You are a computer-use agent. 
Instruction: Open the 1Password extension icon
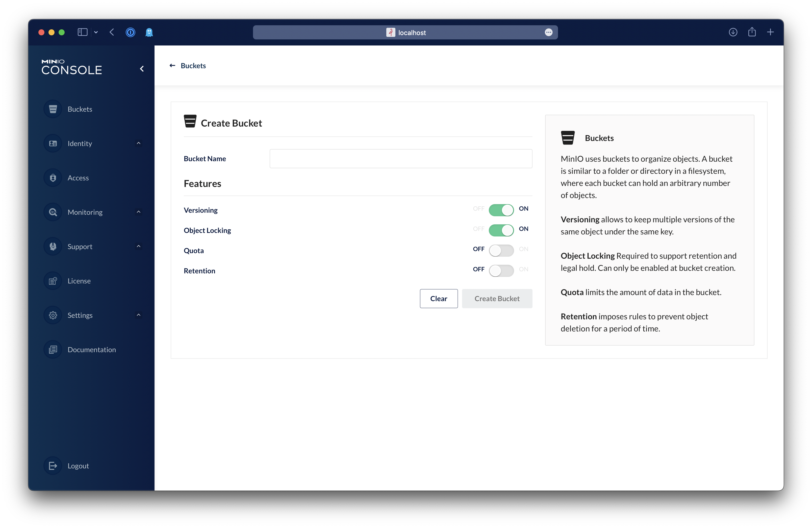click(130, 32)
